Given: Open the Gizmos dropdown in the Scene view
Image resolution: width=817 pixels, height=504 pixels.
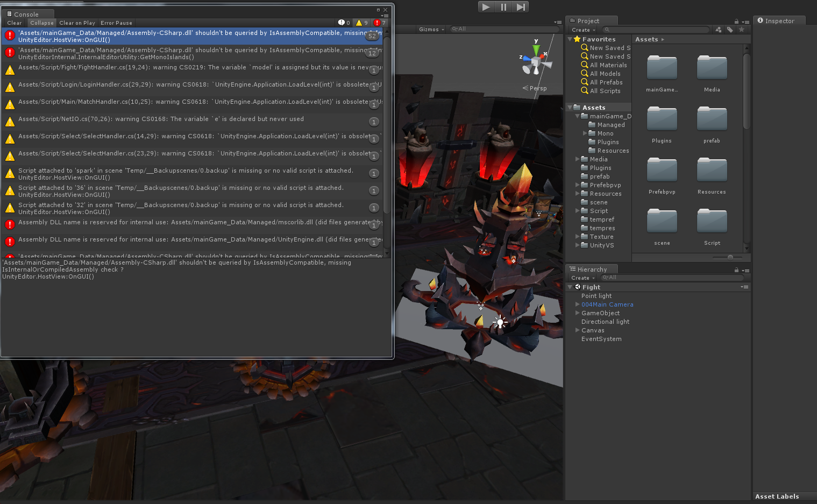Looking at the screenshot, I should pyautogui.click(x=431, y=29).
